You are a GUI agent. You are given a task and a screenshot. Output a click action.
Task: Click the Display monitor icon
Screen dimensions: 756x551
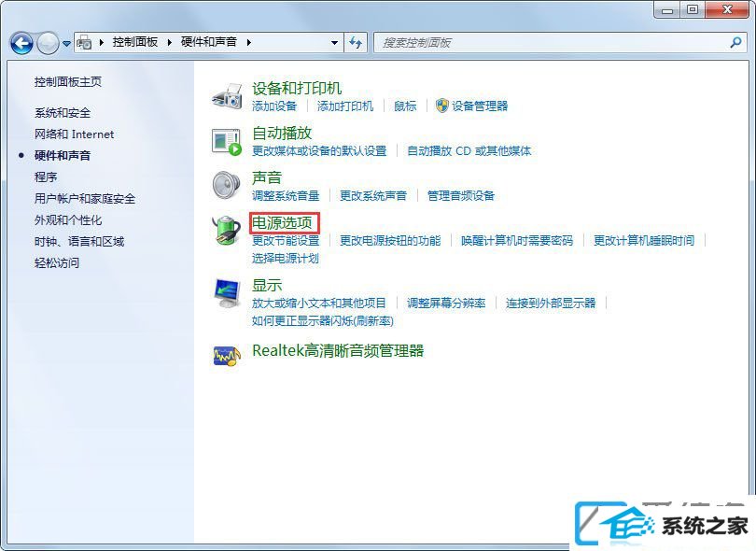[x=227, y=293]
